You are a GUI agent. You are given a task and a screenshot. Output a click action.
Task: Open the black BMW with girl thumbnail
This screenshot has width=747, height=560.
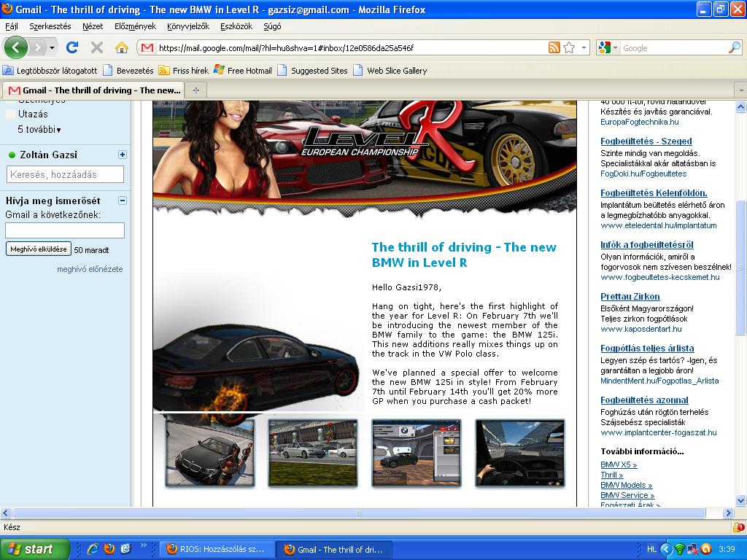click(210, 452)
